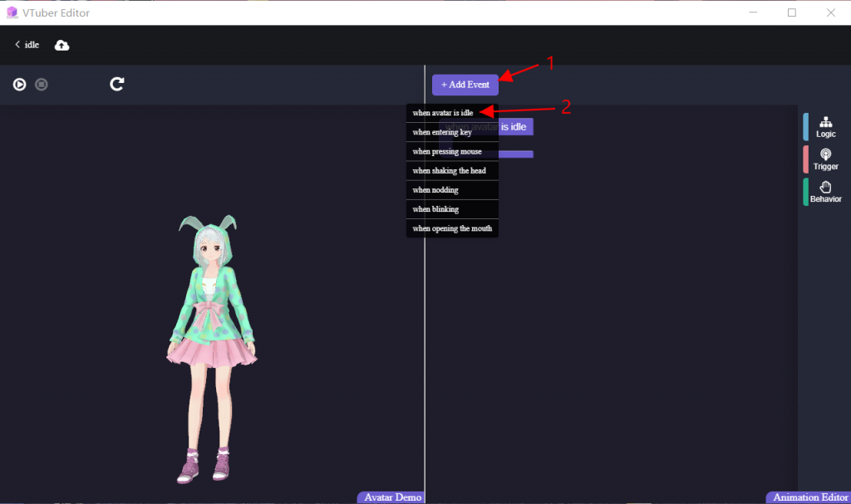Select "when avatar is idle" from the list

pyautogui.click(x=443, y=111)
